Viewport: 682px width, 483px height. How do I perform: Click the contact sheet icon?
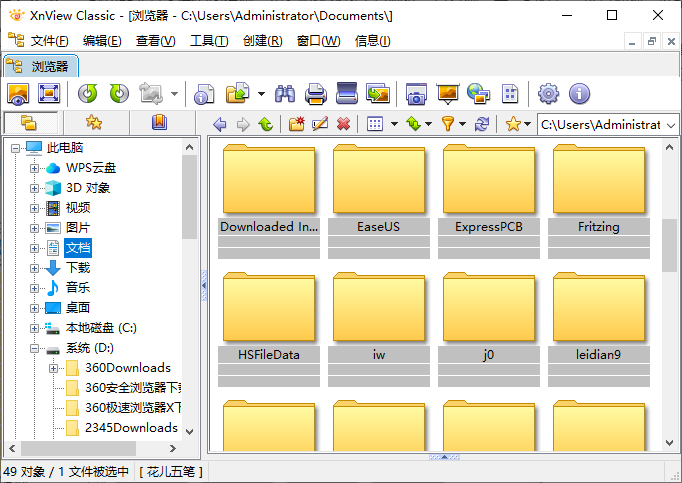click(x=510, y=94)
